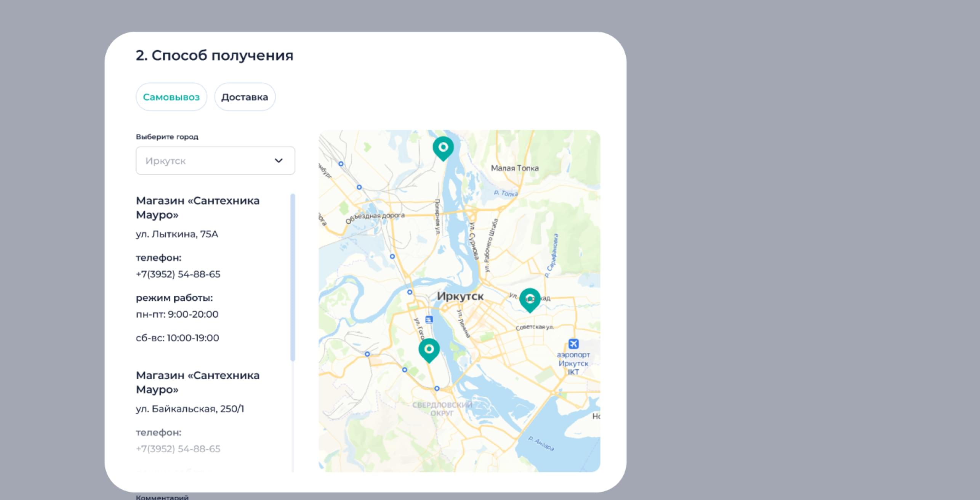Click blue circle marker above Свердловский округ label
980x500 pixels.
437,388
